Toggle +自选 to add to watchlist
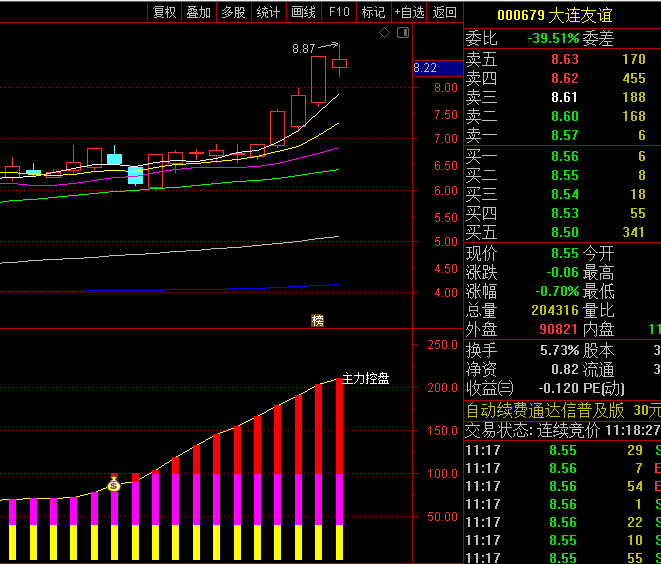Image resolution: width=661 pixels, height=564 pixels. [x=409, y=12]
